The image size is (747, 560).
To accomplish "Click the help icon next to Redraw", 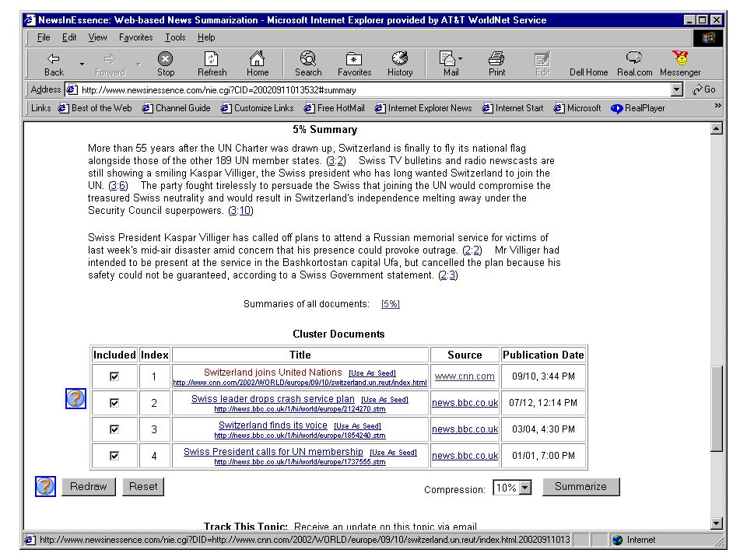I will coord(45,486).
